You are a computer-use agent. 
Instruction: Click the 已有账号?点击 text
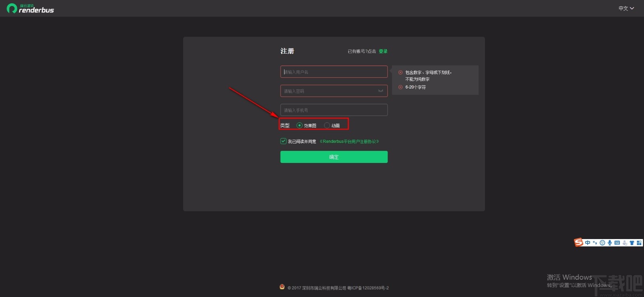(362, 51)
